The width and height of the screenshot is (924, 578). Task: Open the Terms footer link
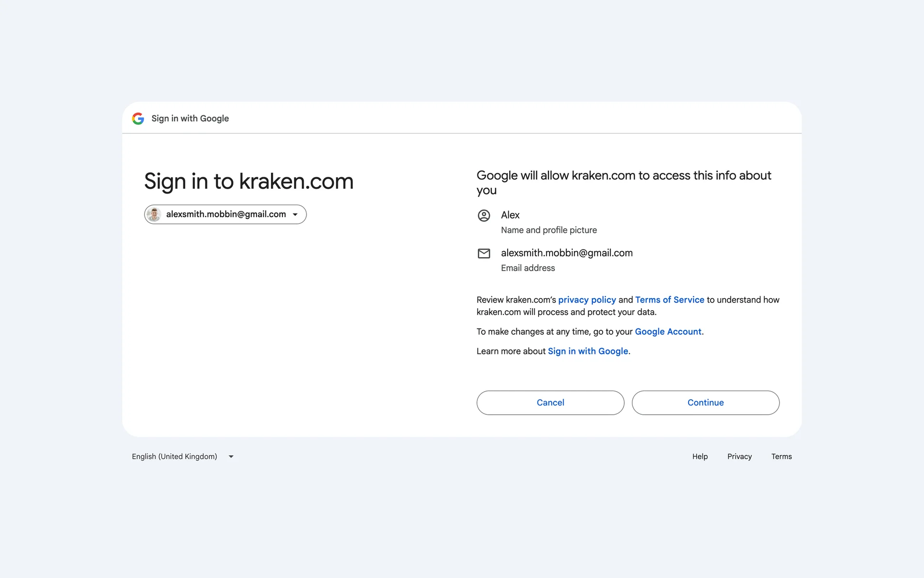pos(781,457)
